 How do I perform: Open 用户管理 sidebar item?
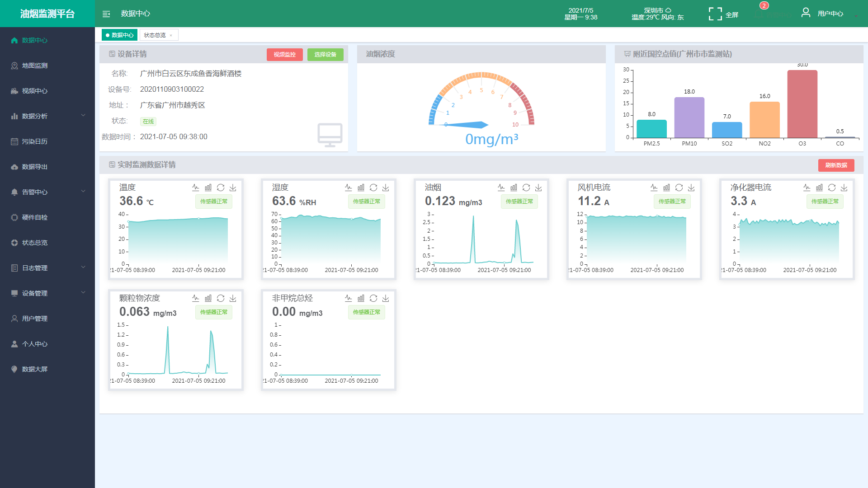(47, 319)
